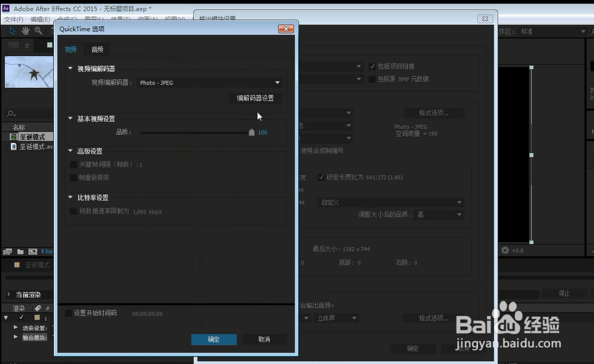This screenshot has width=594, height=364.
Task: Click the tan label swatch on 圣诞模式 tab
Action: [x=17, y=265]
